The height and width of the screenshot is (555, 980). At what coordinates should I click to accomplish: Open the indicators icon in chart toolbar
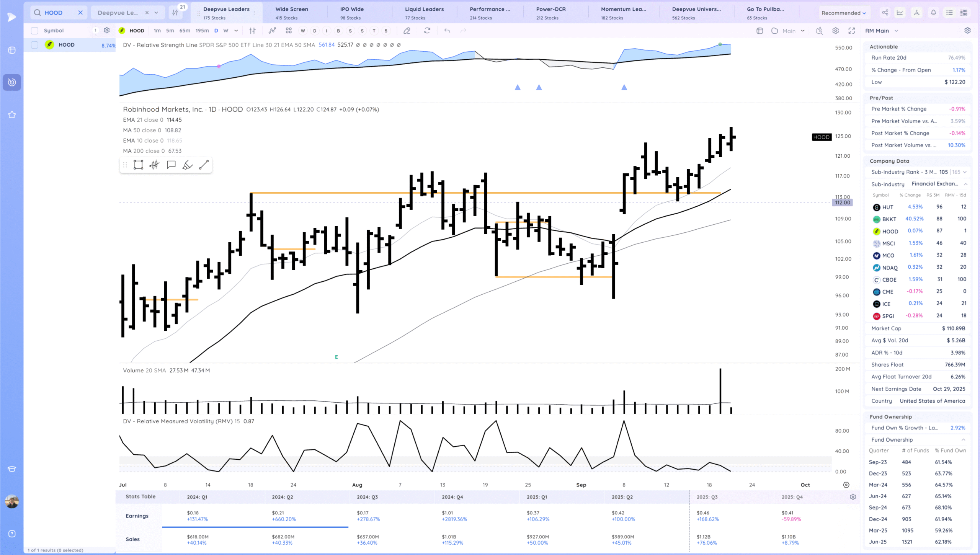point(272,31)
